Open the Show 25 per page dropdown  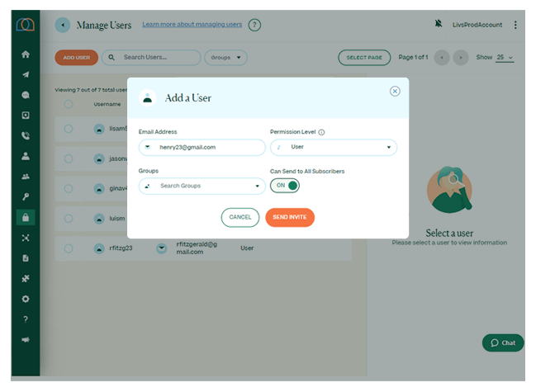505,58
